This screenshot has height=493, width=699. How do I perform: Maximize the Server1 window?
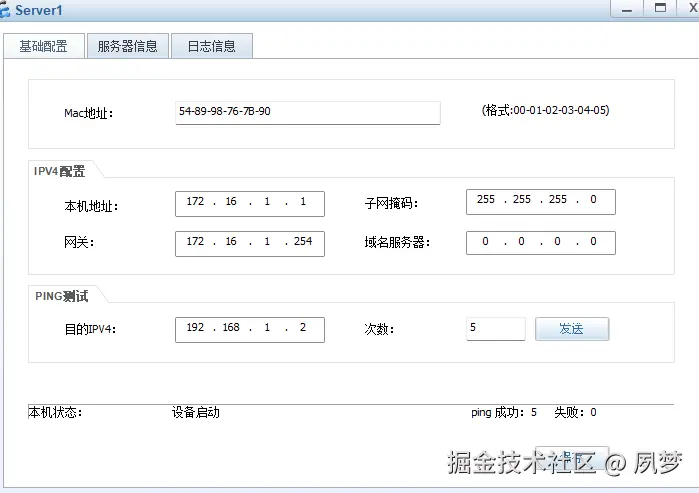660,8
